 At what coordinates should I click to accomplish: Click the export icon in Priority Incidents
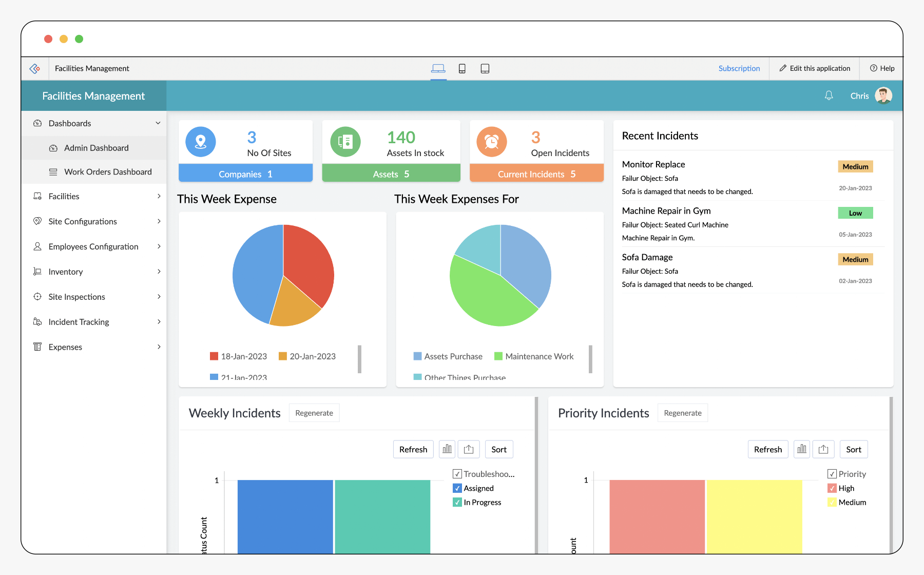[x=823, y=449]
